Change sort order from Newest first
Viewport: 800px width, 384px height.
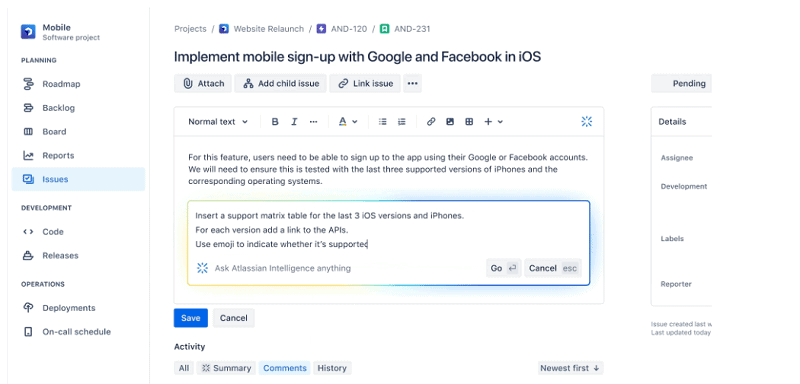pyautogui.click(x=570, y=368)
